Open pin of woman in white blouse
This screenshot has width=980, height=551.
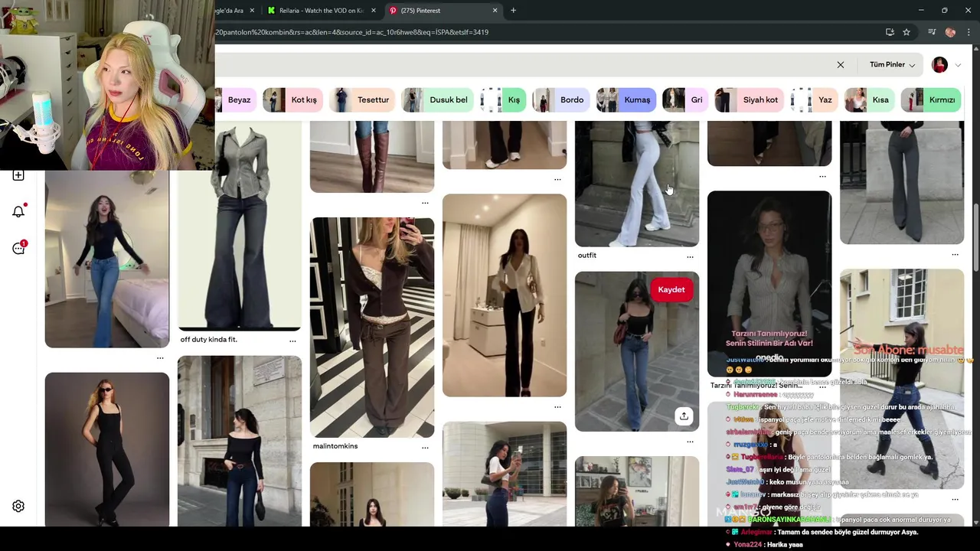pos(505,295)
